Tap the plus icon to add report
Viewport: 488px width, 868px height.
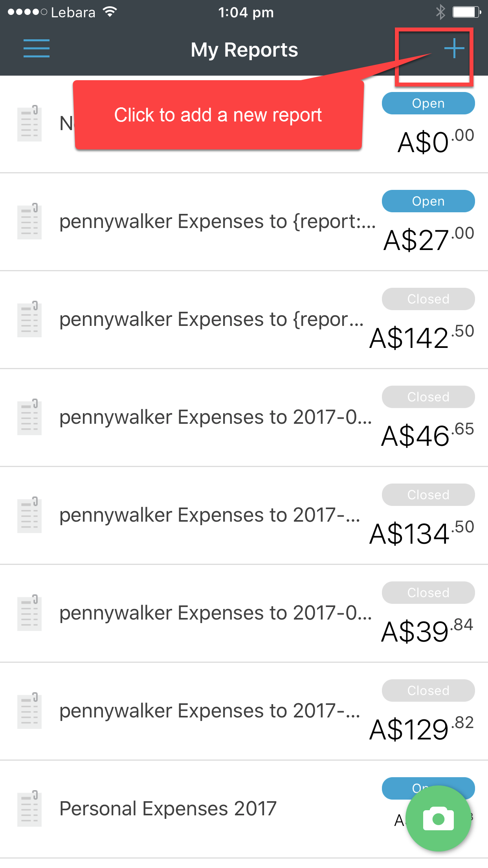pyautogui.click(x=454, y=48)
